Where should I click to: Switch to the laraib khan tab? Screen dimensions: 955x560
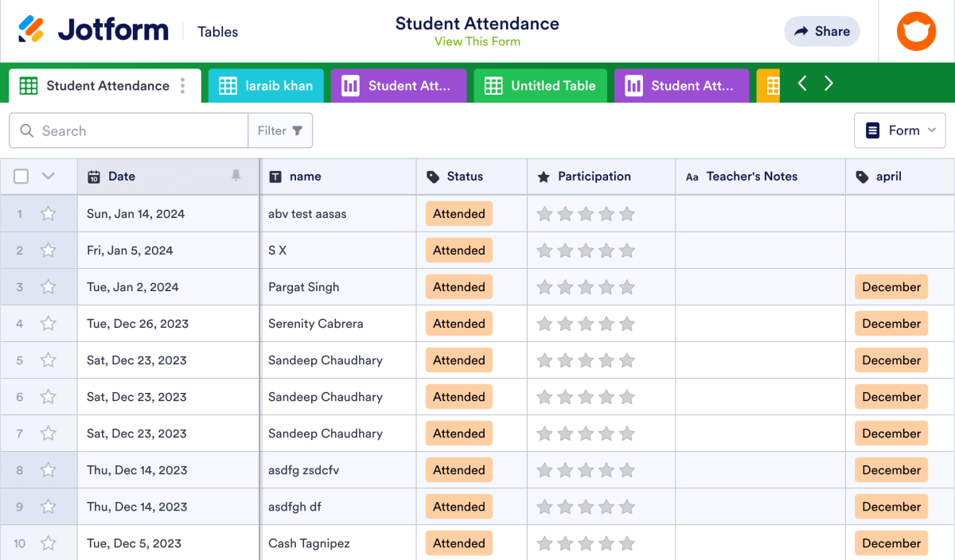click(266, 84)
